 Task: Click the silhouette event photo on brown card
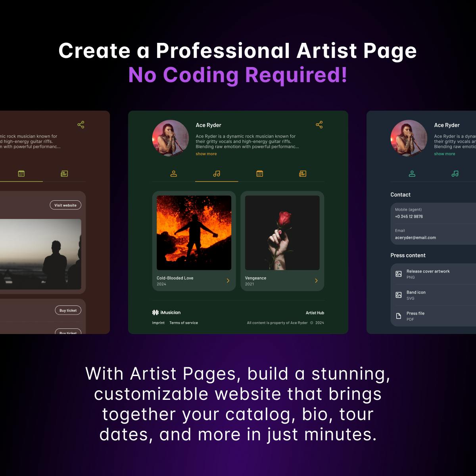click(x=40, y=254)
